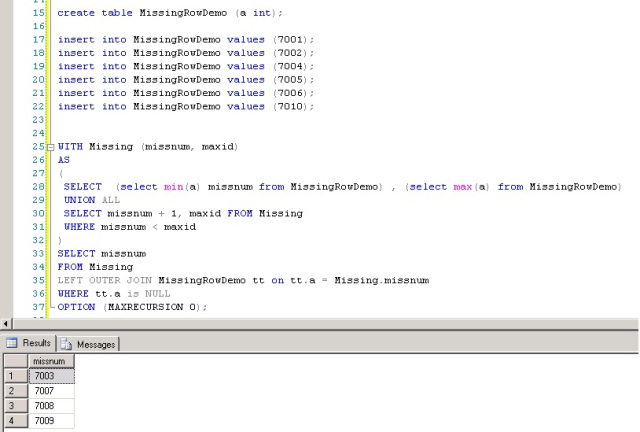Click line number 25 in gutter

pos(38,147)
